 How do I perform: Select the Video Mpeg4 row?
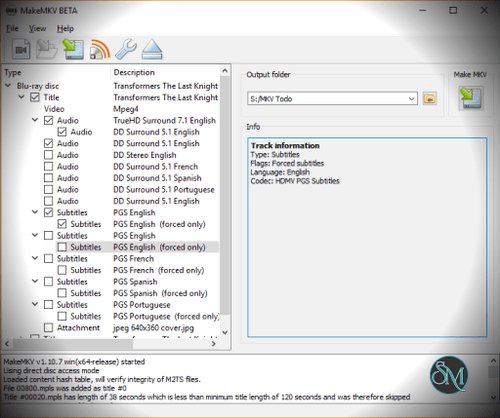(x=111, y=109)
